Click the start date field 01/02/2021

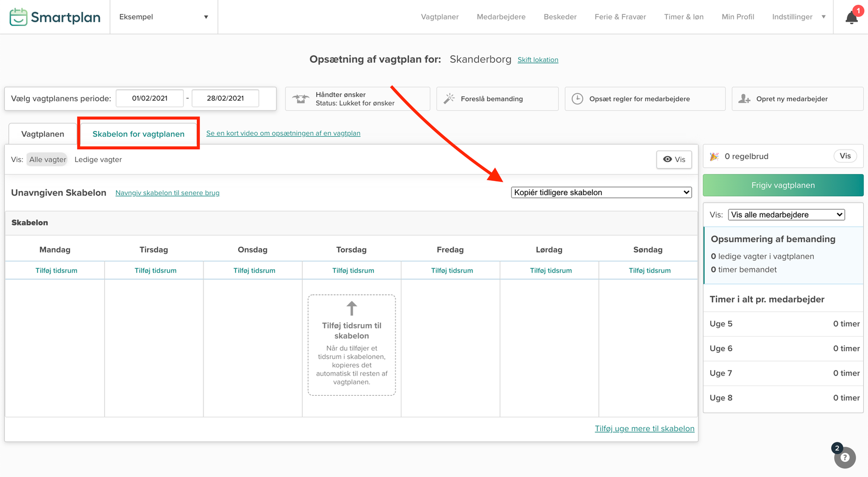pyautogui.click(x=150, y=98)
